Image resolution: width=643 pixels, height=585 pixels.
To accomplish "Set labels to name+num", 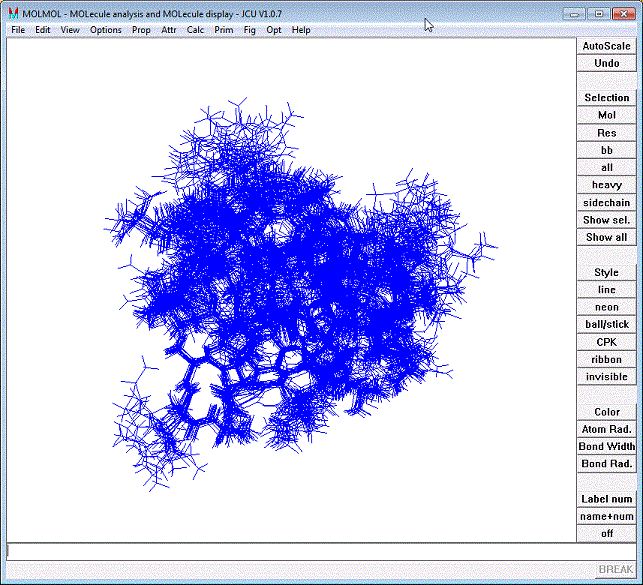I will pyautogui.click(x=607, y=516).
